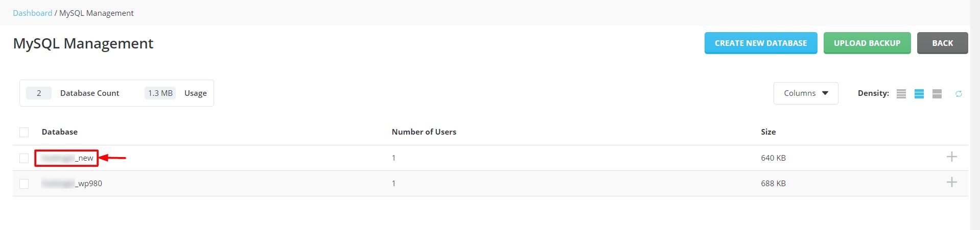Open the _wp980 database entry
The width and height of the screenshot is (980, 230).
click(x=72, y=184)
